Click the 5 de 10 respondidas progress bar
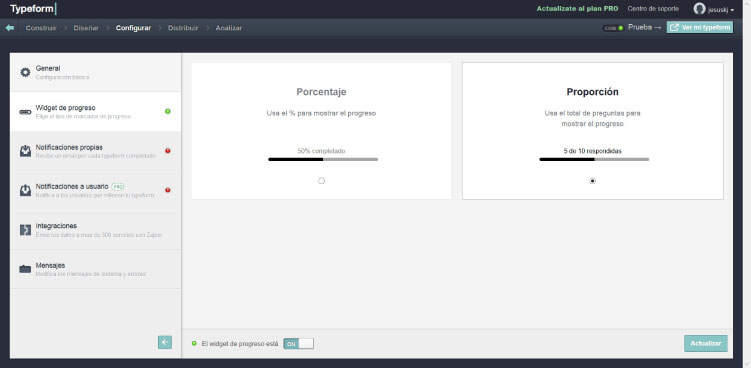The width and height of the screenshot is (751, 368). 594,159
